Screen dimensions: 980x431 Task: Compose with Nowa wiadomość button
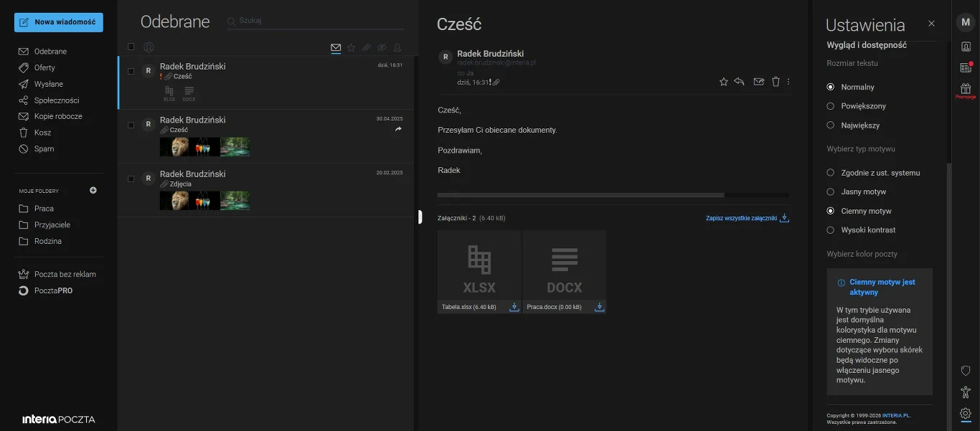[59, 22]
